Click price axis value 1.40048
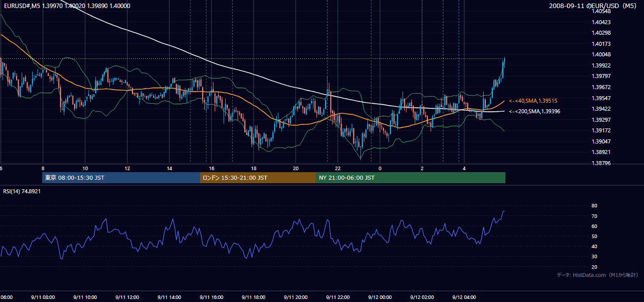This screenshot has height=302, width=644. coord(601,54)
